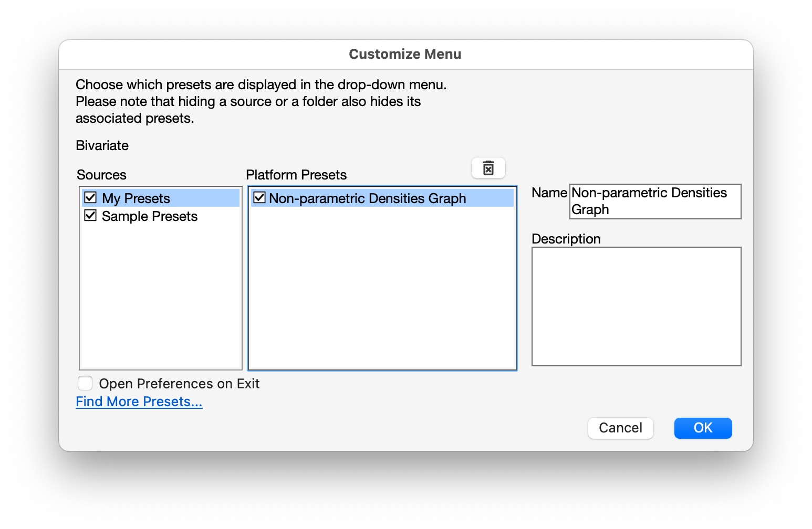Uncheck the Sample Presets checkbox

(90, 216)
